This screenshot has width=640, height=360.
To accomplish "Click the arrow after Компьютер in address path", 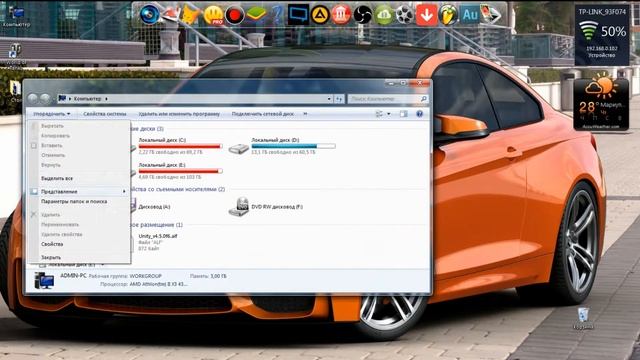I will click(107, 99).
